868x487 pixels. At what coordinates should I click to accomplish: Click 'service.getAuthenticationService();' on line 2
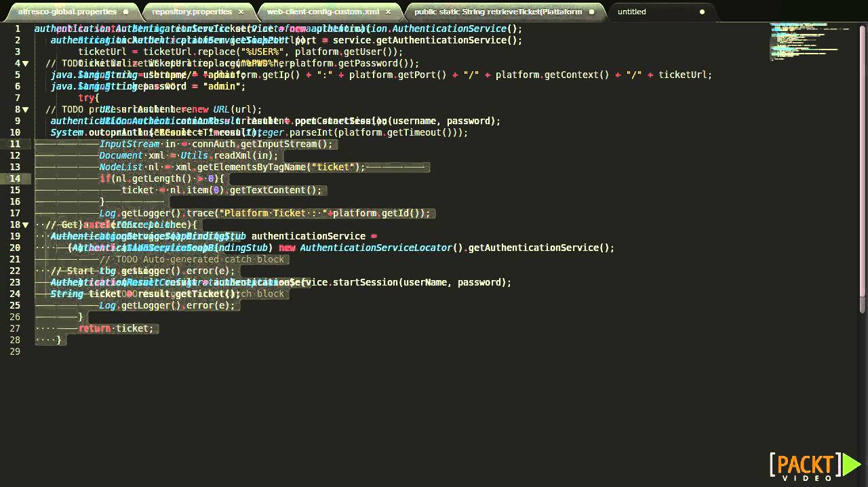point(428,40)
